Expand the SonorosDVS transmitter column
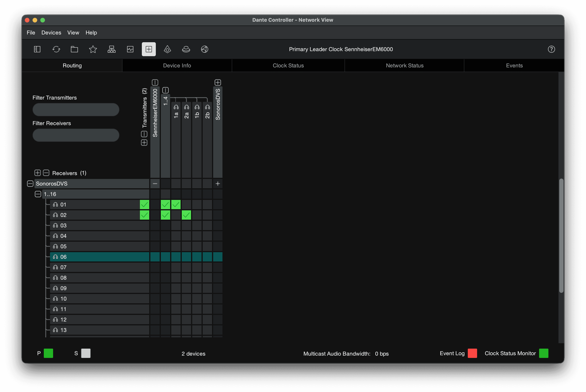This screenshot has width=586, height=392. (218, 83)
